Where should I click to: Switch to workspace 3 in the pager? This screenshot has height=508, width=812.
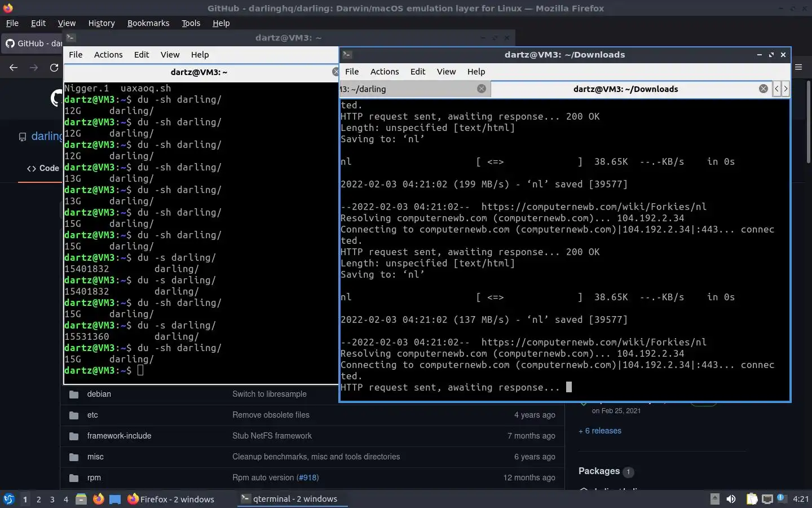52,499
